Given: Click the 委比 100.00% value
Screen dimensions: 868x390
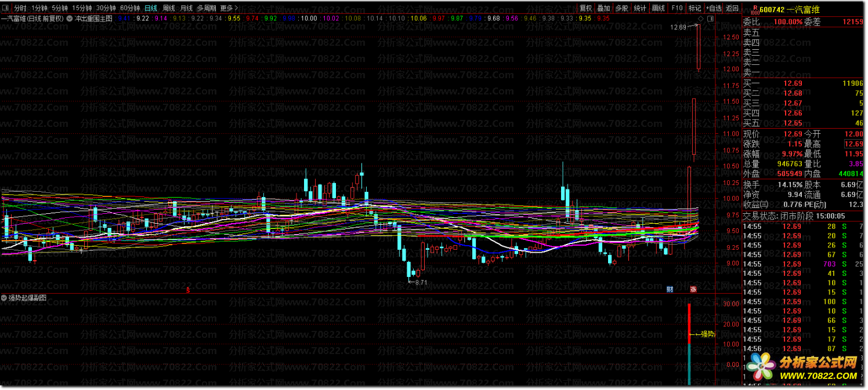Looking at the screenshot, I should tap(788, 21).
